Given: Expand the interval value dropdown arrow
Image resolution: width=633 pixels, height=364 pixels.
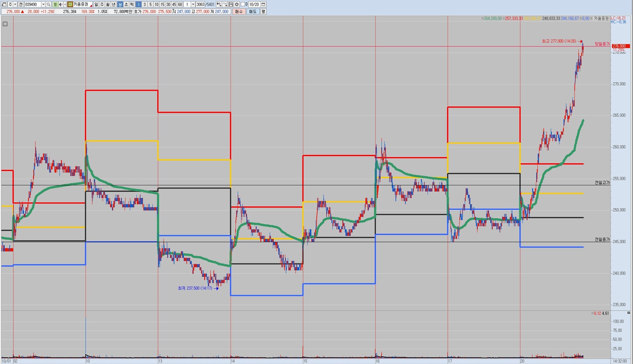Looking at the screenshot, I should point(193,4).
